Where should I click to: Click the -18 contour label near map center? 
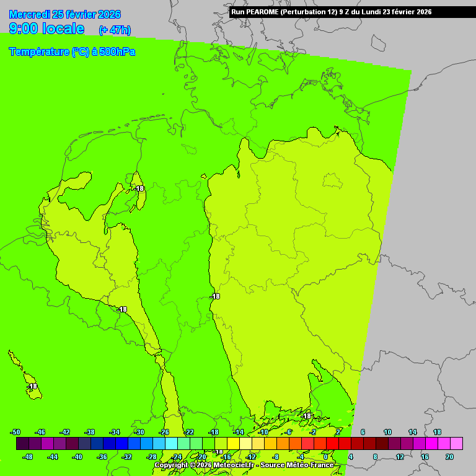(214, 296)
